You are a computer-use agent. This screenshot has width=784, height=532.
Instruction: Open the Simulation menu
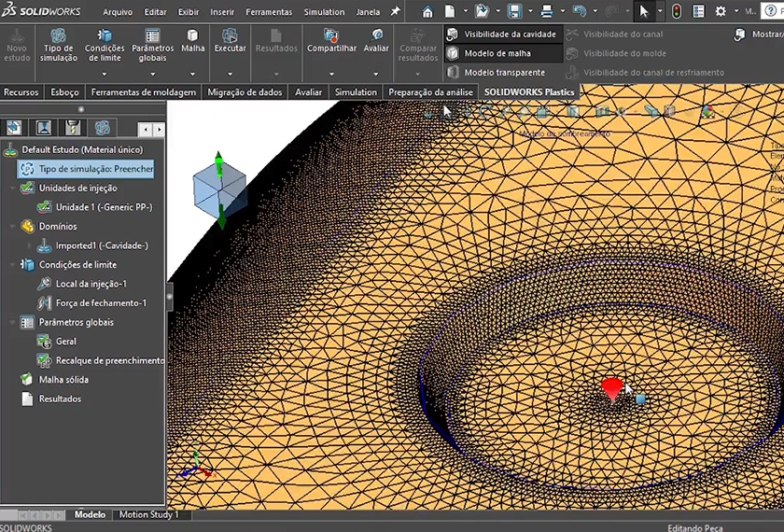[x=324, y=12]
